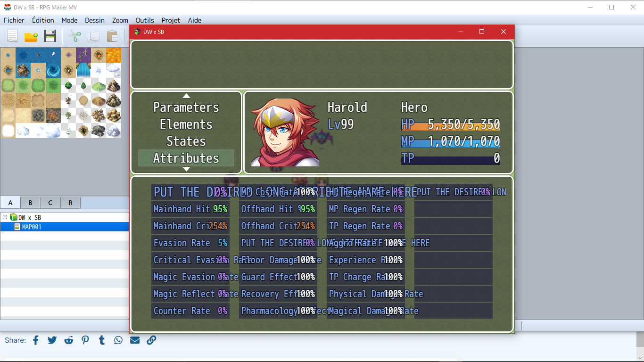Click the MP Regen Rate entry
644x362 pixels.
coord(366,209)
